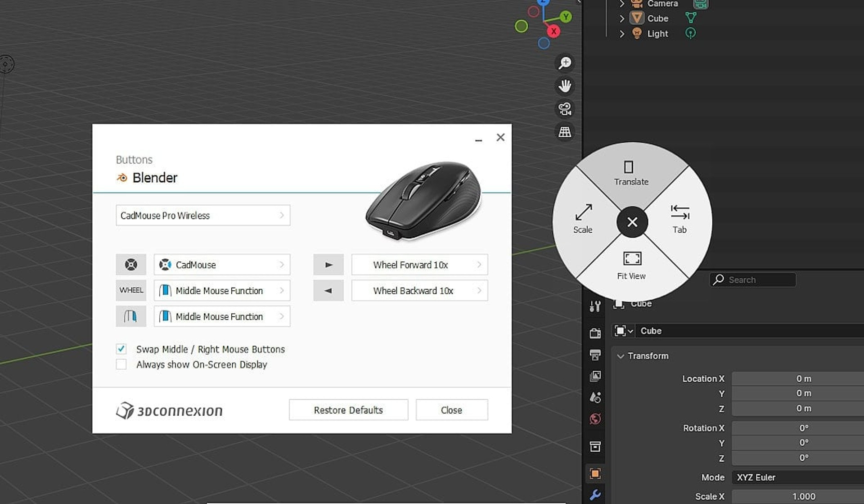The height and width of the screenshot is (504, 864).
Task: Click the Location Y value field
Action: (x=798, y=393)
